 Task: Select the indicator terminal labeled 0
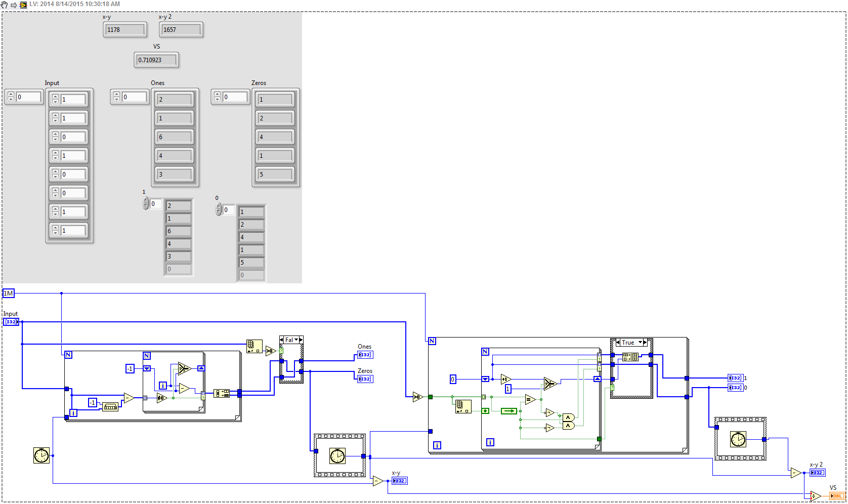736,388
